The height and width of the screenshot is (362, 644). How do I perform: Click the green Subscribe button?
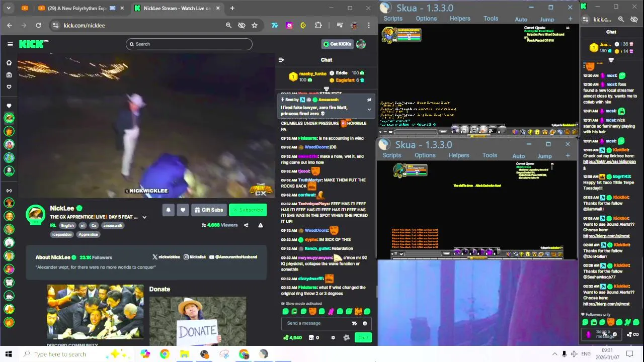[248, 210]
